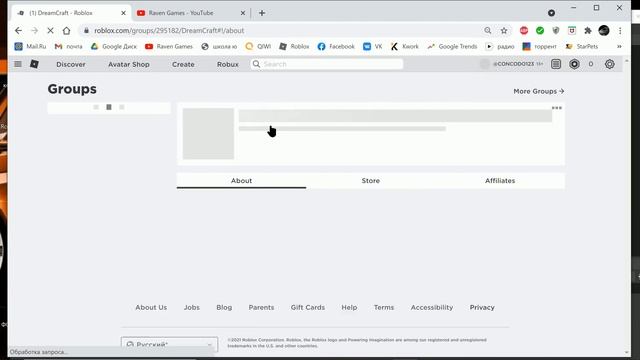
Task: Close the DreamCraft - Roblox tab
Action: click(x=123, y=13)
